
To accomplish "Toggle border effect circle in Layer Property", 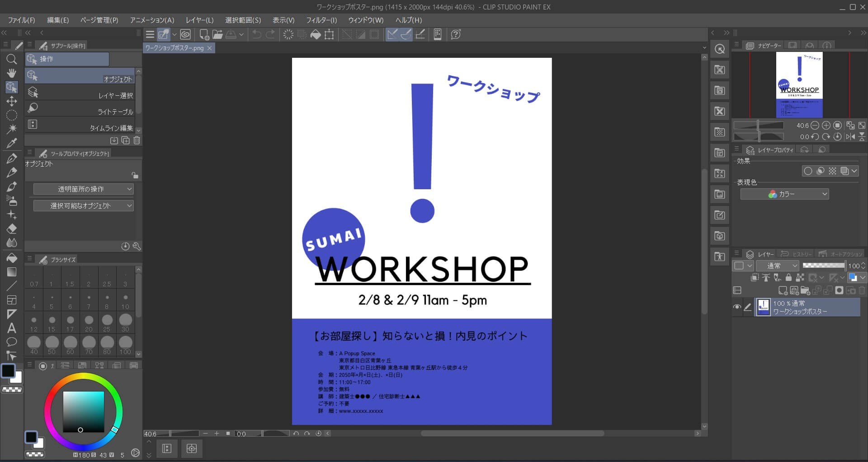I will [x=808, y=171].
